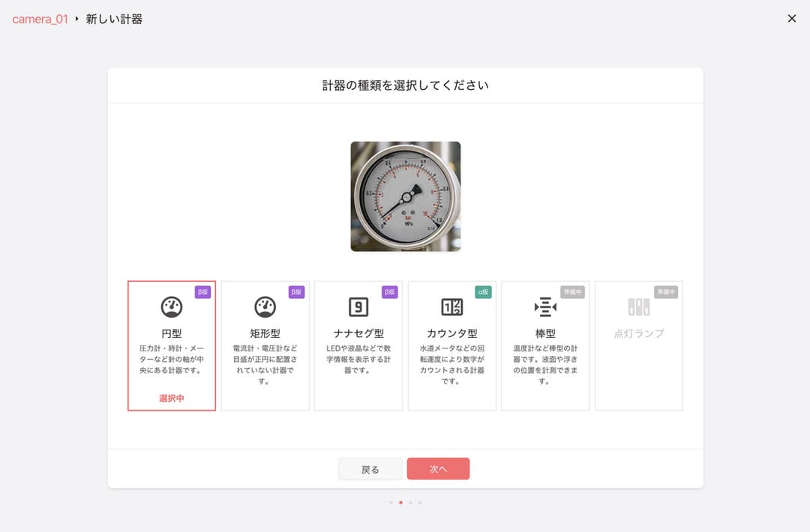The image size is (810, 532).
Task: Select the bar meter icon on 棒型
Action: tap(544, 306)
